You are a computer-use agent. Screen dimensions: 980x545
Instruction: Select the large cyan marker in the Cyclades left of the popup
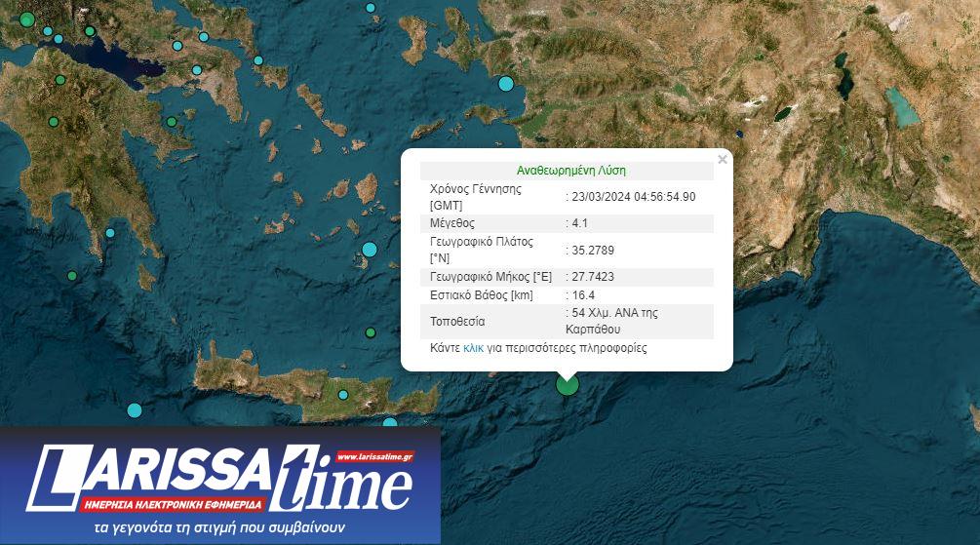tap(370, 250)
